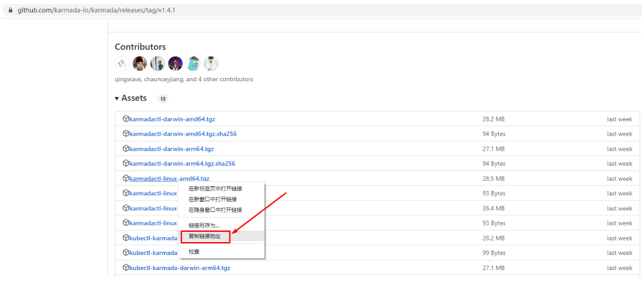Click package icon beside karmadactl-darwin-amd64.tgz

(x=125, y=119)
